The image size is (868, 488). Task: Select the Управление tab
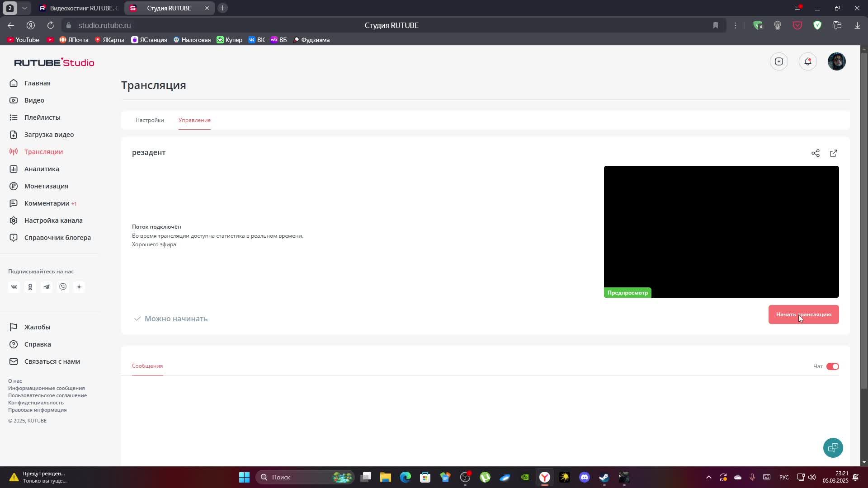[x=194, y=120]
